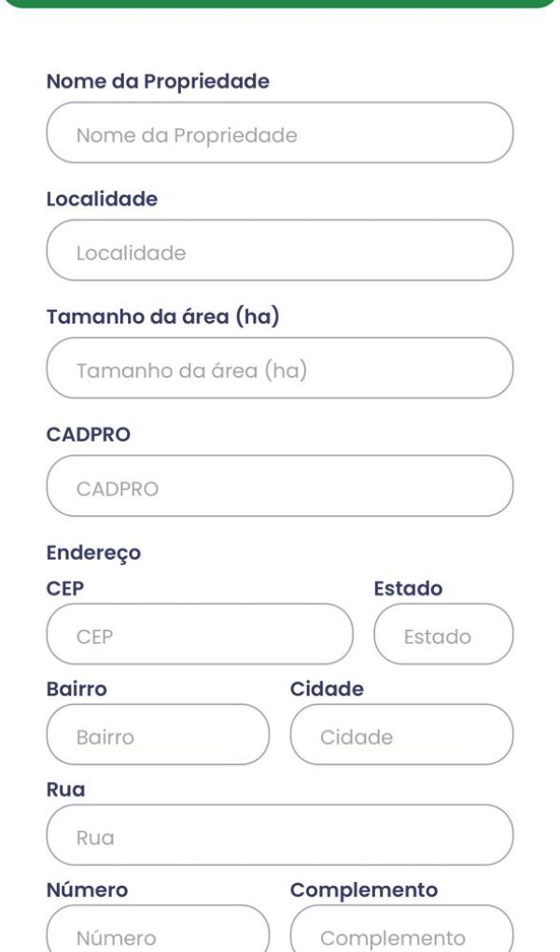Focus the Bairro text field
This screenshot has width=560, height=952.
click(x=158, y=735)
